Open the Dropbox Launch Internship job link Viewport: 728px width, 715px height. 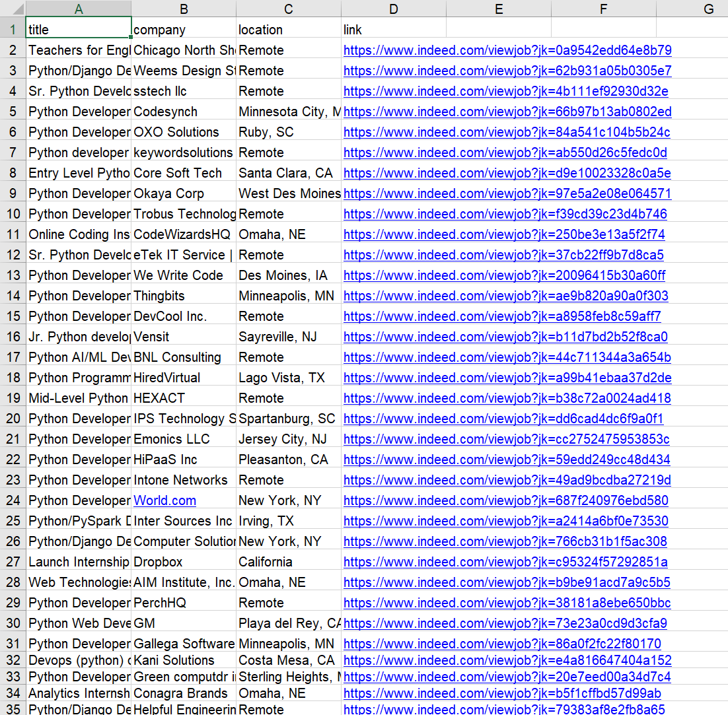(505, 561)
